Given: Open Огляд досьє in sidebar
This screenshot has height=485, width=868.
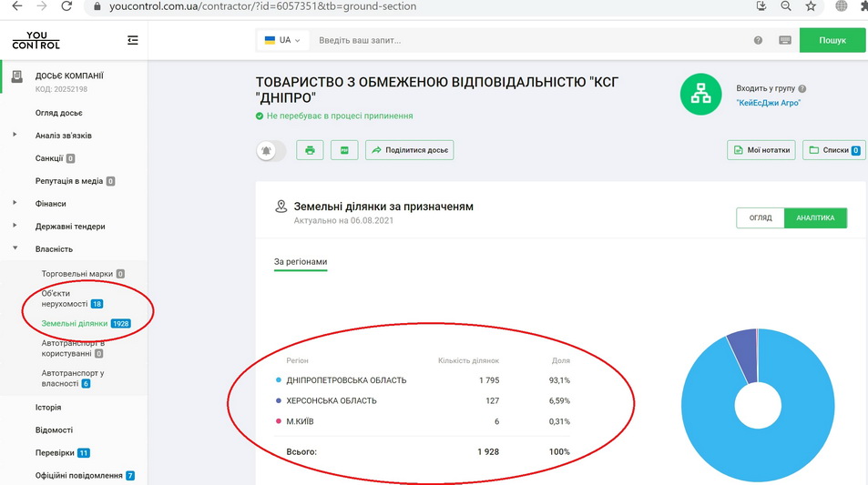Looking at the screenshot, I should click(x=58, y=113).
